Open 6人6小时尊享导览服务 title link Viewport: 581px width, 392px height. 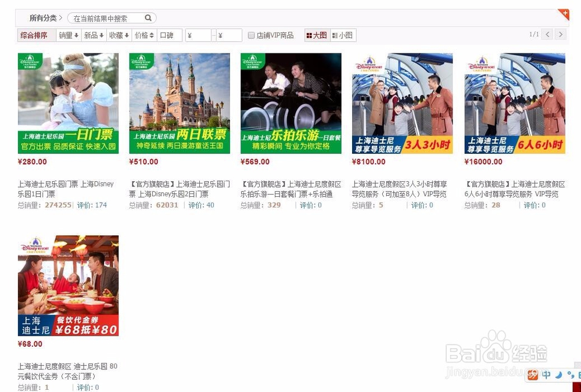[515, 189]
